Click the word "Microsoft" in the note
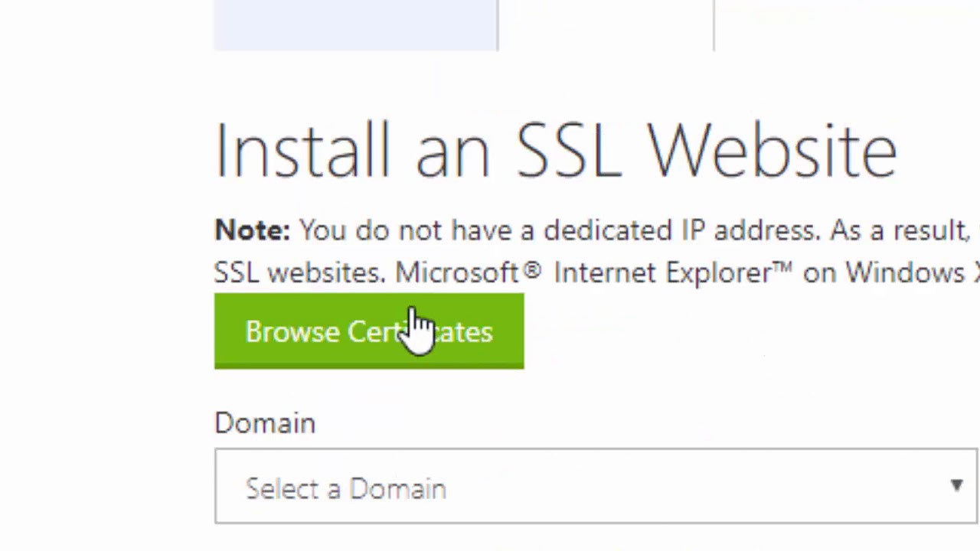This screenshot has width=980, height=551. tap(457, 272)
